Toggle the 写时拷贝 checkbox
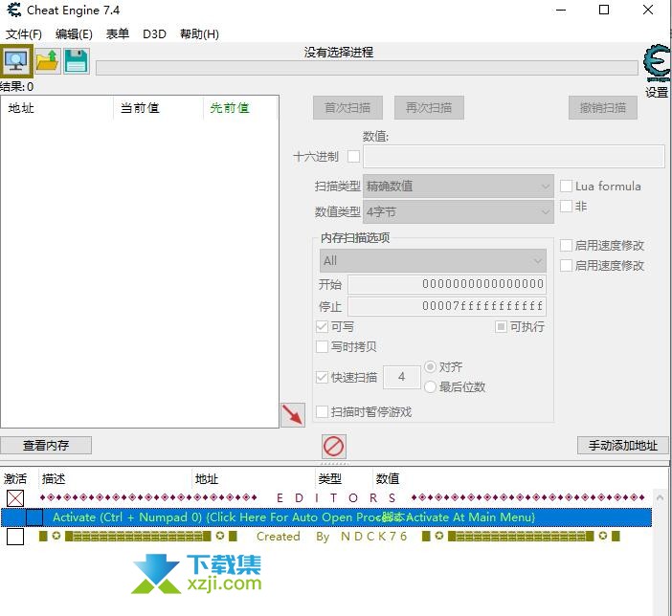 click(322, 346)
